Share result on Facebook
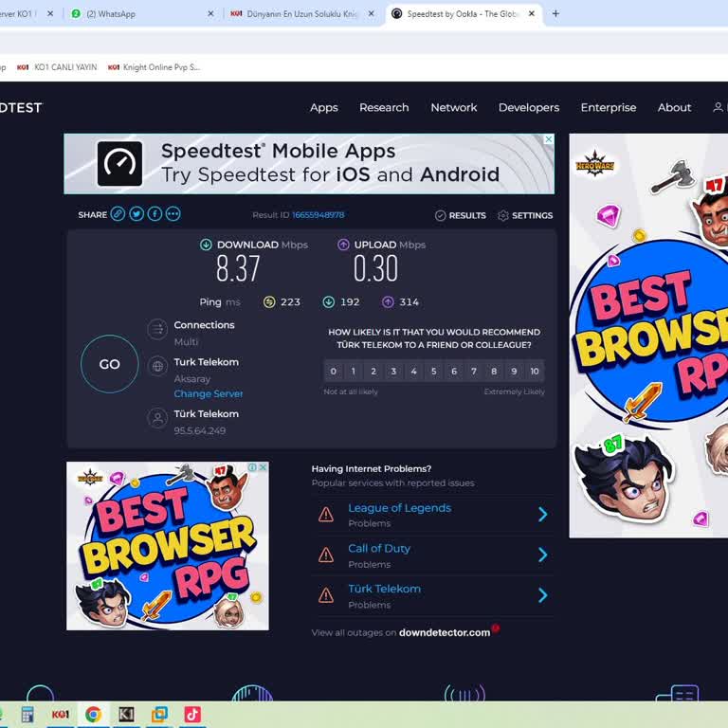The width and height of the screenshot is (728, 728). [155, 214]
